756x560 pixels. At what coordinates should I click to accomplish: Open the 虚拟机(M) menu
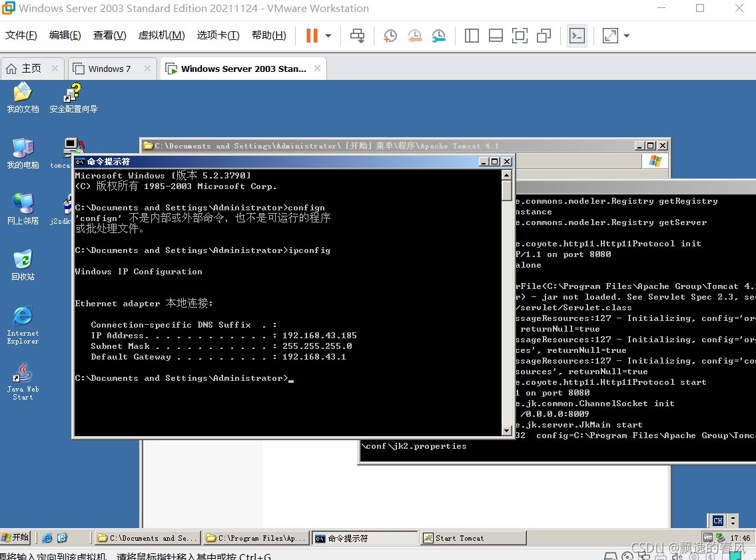pos(161,35)
